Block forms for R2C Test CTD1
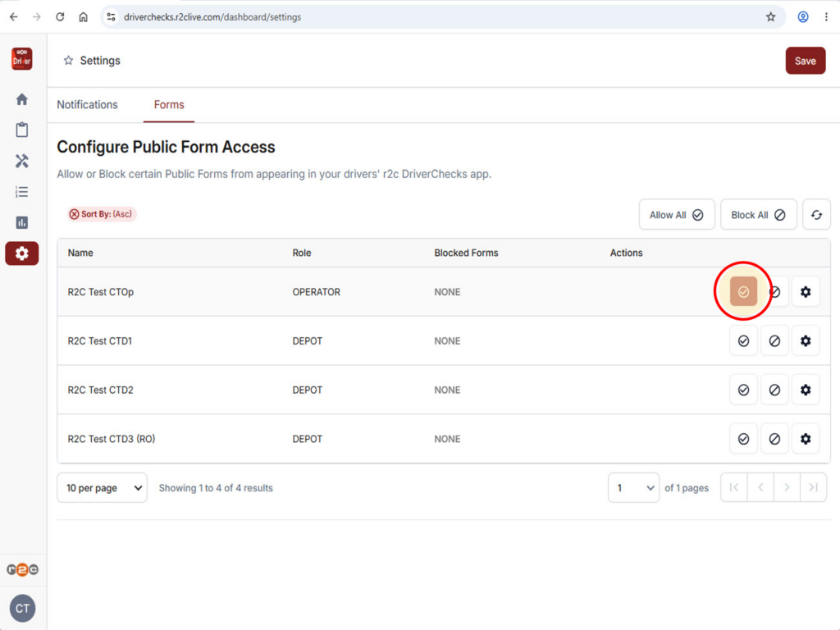The image size is (840, 630). [x=774, y=340]
